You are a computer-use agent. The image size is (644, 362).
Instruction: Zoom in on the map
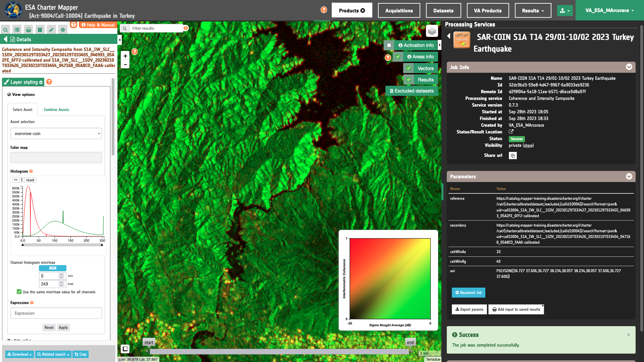pyautogui.click(x=125, y=56)
